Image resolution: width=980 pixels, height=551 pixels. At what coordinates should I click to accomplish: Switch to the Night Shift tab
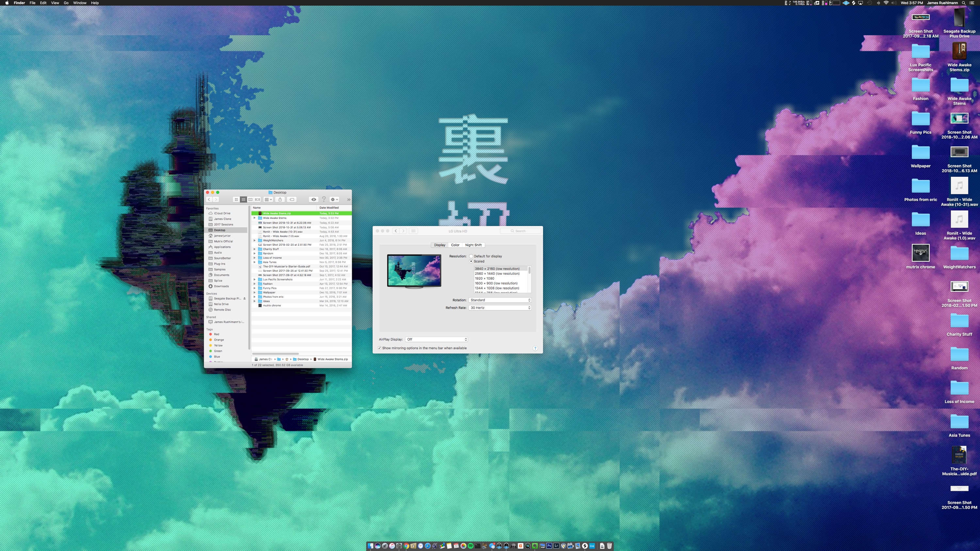473,245
